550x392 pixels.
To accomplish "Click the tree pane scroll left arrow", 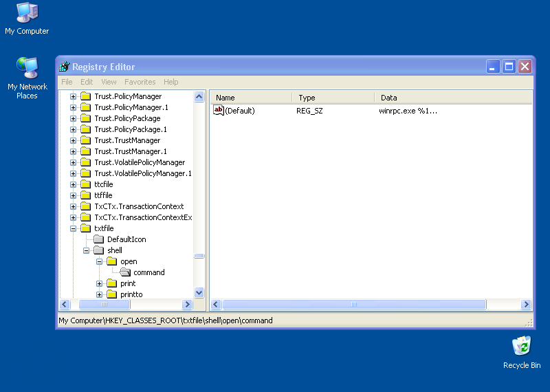I will [x=65, y=304].
